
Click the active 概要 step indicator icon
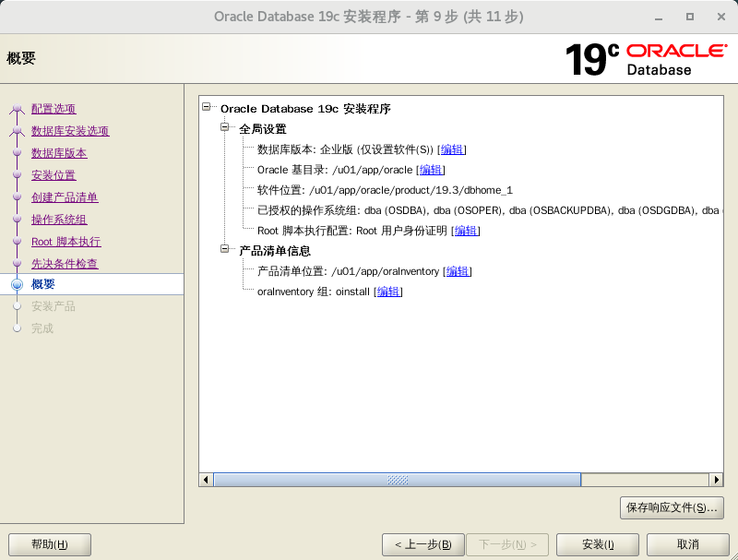[x=18, y=284]
